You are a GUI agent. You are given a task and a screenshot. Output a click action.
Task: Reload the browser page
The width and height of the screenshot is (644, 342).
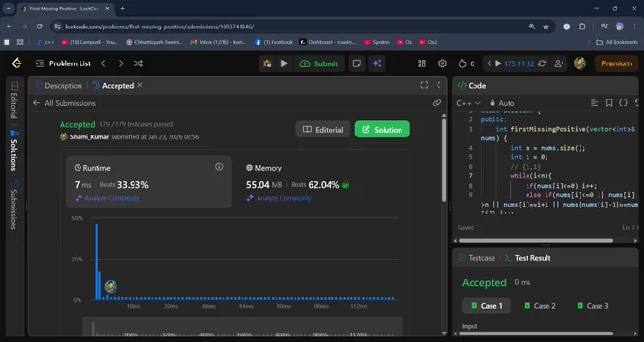click(x=39, y=27)
